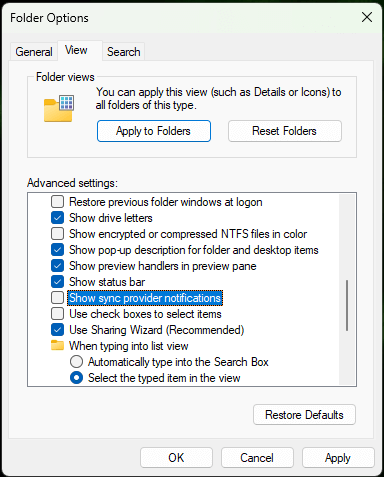Uncheck Show pop-up description for folder items
Screen dimensions: 384x477
point(57,250)
